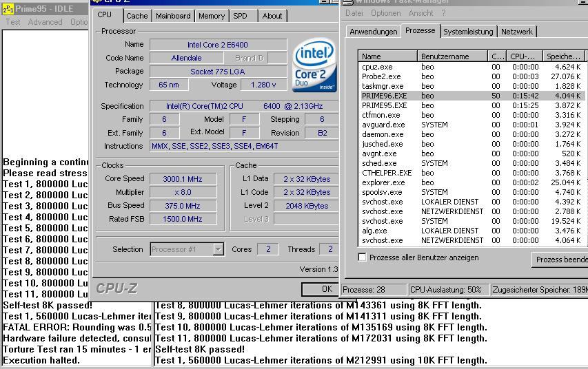Viewport: 588px width, 369px height.
Task: Select the sched.exe process row
Action: pyautogui.click(x=472, y=163)
